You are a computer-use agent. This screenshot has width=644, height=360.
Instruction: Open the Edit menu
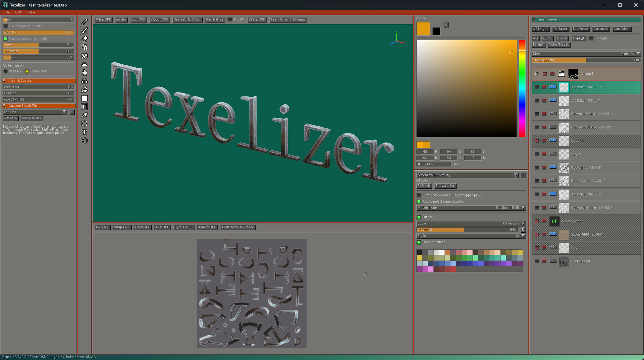[x=18, y=12]
